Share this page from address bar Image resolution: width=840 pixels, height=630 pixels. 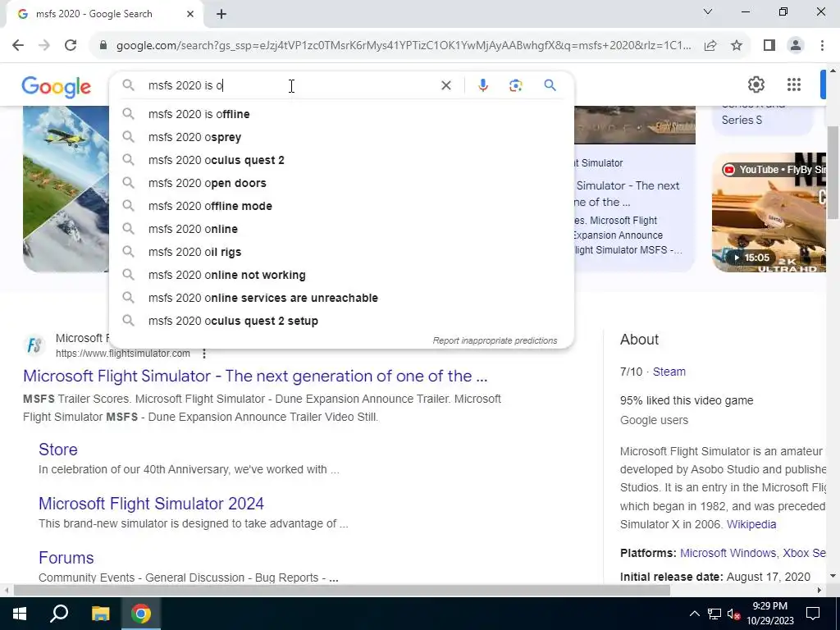(x=710, y=46)
